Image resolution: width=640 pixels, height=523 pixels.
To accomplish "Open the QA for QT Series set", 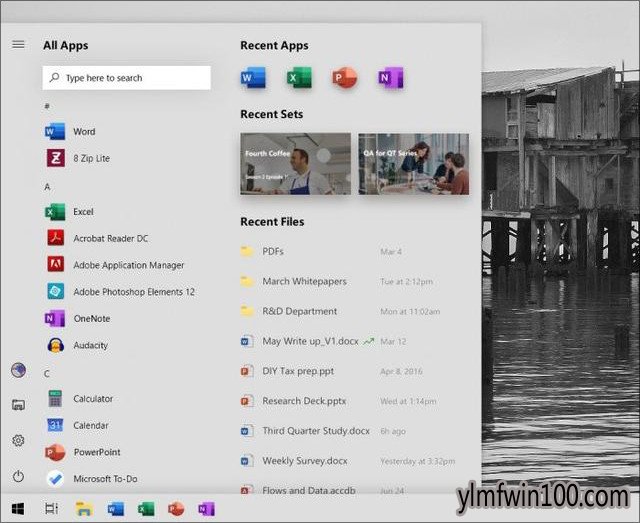I will click(x=413, y=164).
